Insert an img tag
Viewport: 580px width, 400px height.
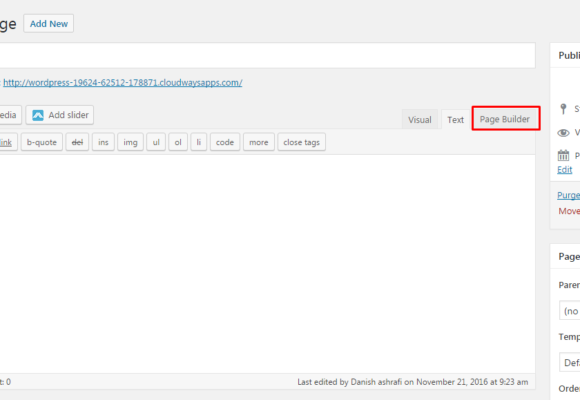point(130,142)
